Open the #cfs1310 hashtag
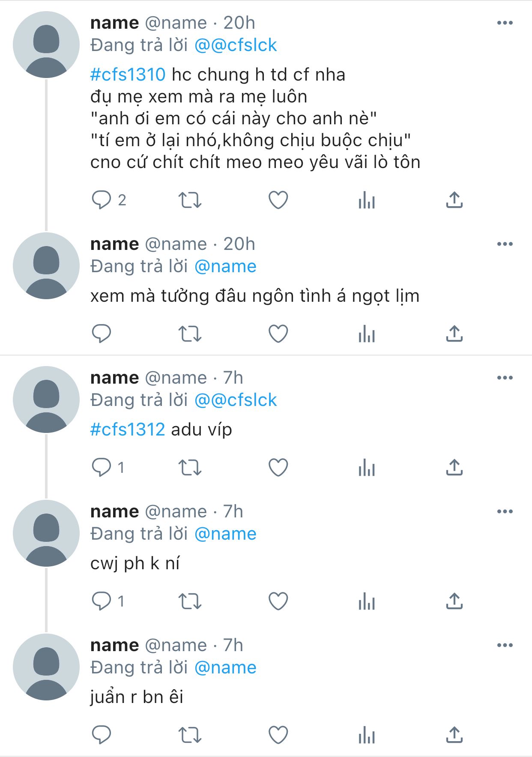Screen dimensions: 532x757 coord(128,75)
